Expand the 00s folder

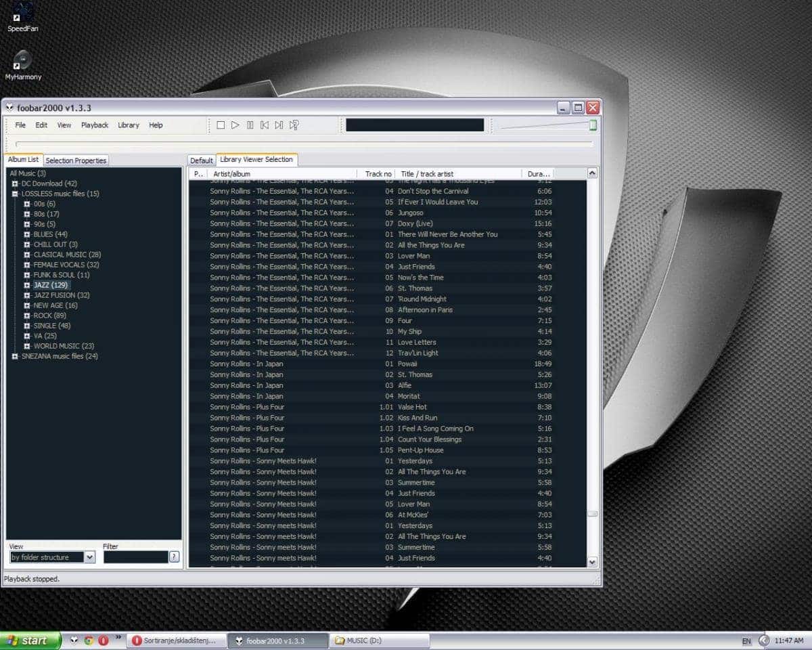click(27, 204)
